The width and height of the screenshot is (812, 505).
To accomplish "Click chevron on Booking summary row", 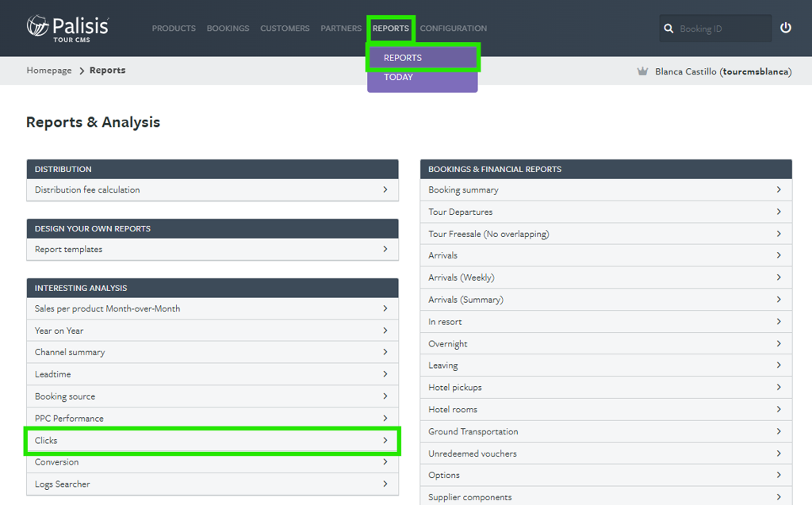I will click(779, 189).
